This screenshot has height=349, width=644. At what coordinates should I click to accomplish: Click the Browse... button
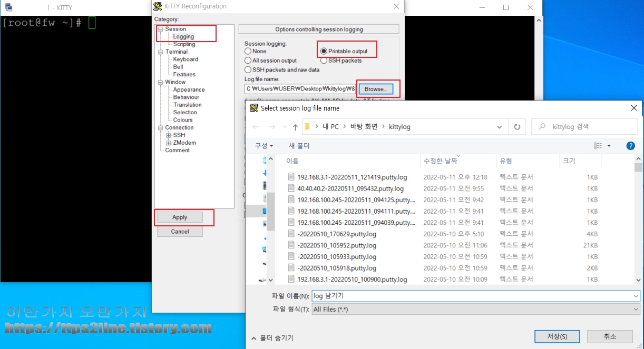(376, 89)
